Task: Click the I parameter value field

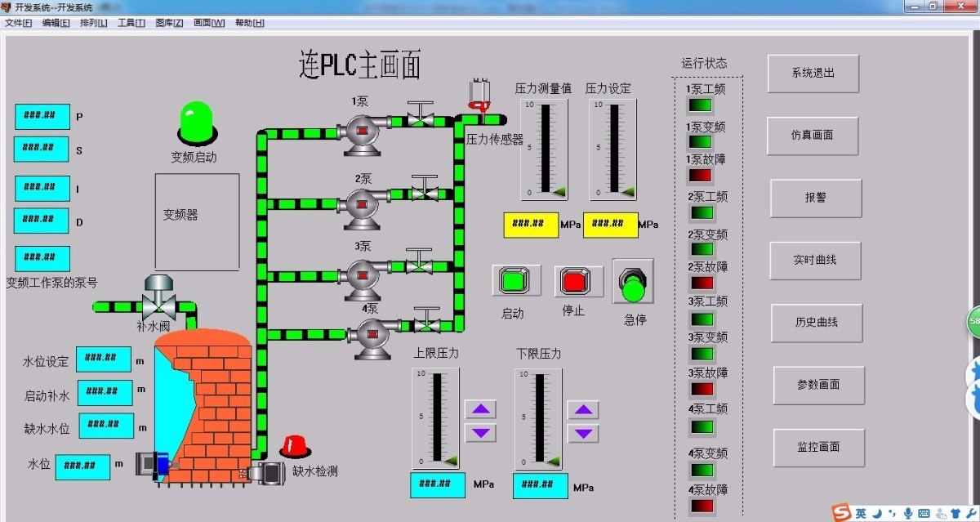Action: coord(42,188)
